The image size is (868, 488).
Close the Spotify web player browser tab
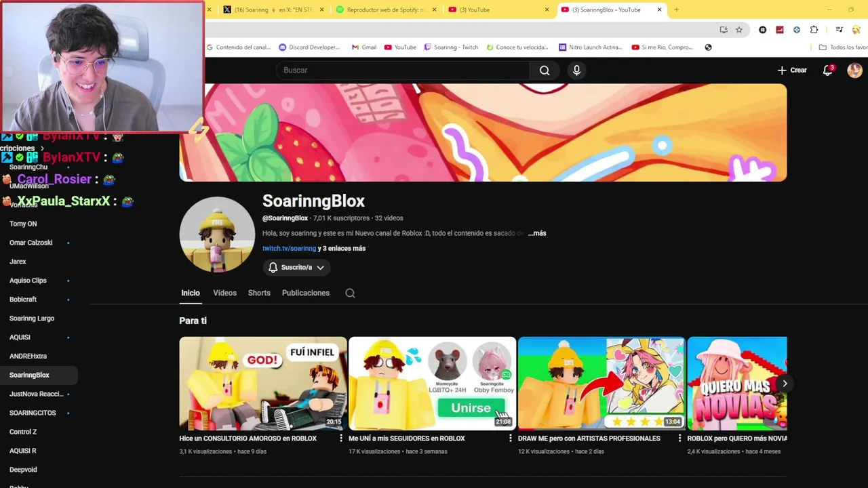(x=435, y=9)
